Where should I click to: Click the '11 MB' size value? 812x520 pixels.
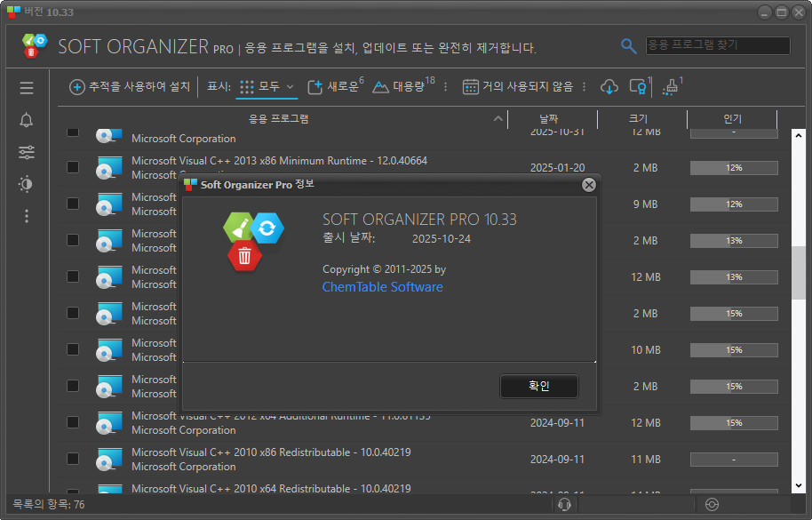point(645,460)
